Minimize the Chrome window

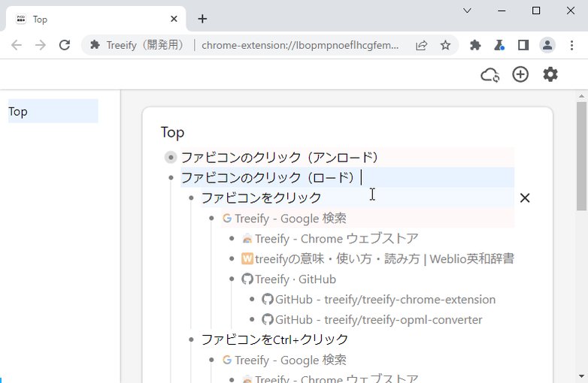502,11
